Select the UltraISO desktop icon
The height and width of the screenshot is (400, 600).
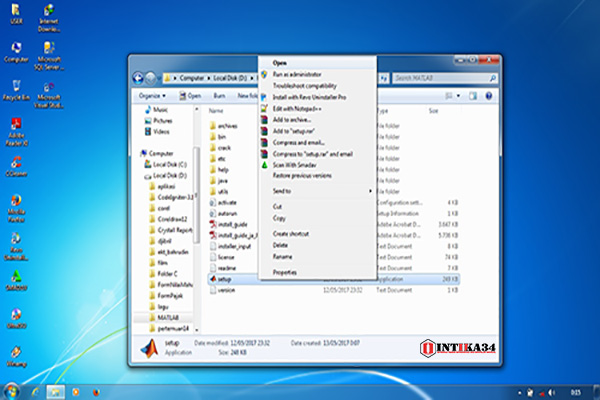click(x=16, y=318)
